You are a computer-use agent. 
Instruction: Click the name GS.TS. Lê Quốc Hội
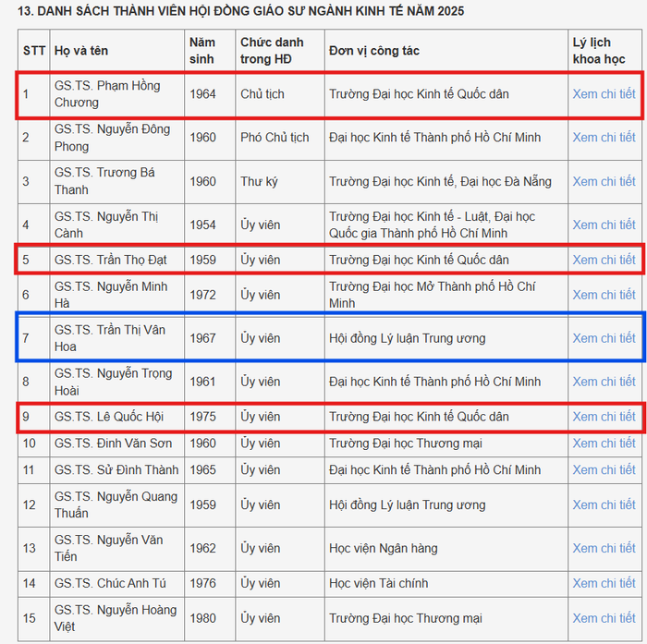pos(109,417)
